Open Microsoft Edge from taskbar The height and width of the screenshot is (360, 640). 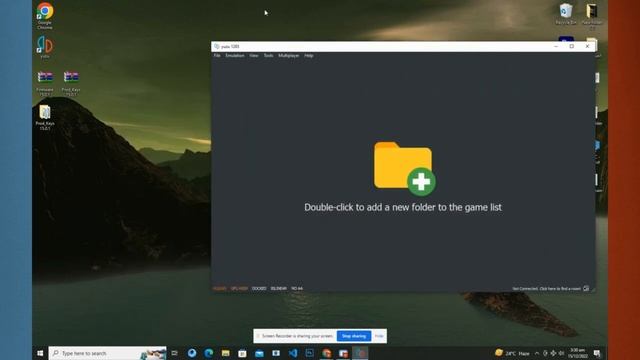(209, 353)
